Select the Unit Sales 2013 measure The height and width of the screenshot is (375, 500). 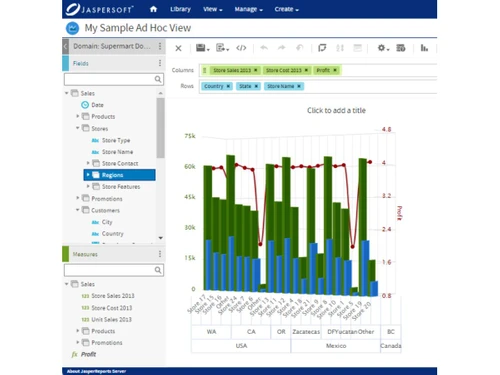coord(111,319)
